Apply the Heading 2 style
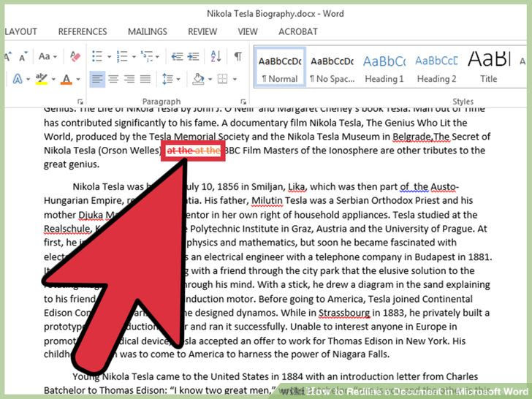Image resolution: width=532 pixels, height=399 pixels. point(437,67)
